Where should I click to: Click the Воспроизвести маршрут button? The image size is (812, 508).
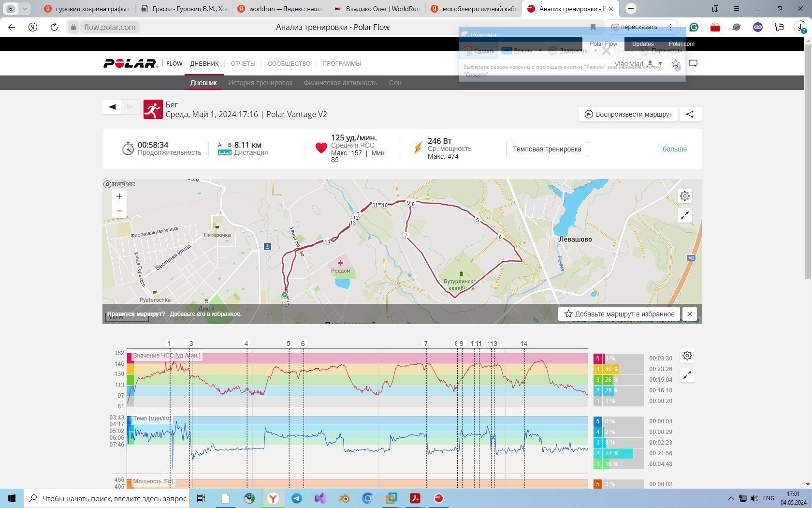(628, 114)
